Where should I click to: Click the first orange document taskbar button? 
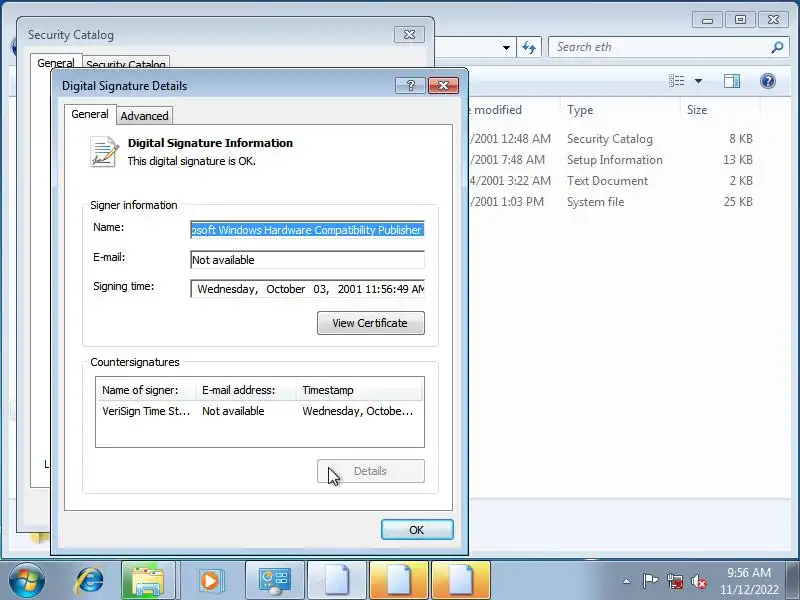click(399, 581)
